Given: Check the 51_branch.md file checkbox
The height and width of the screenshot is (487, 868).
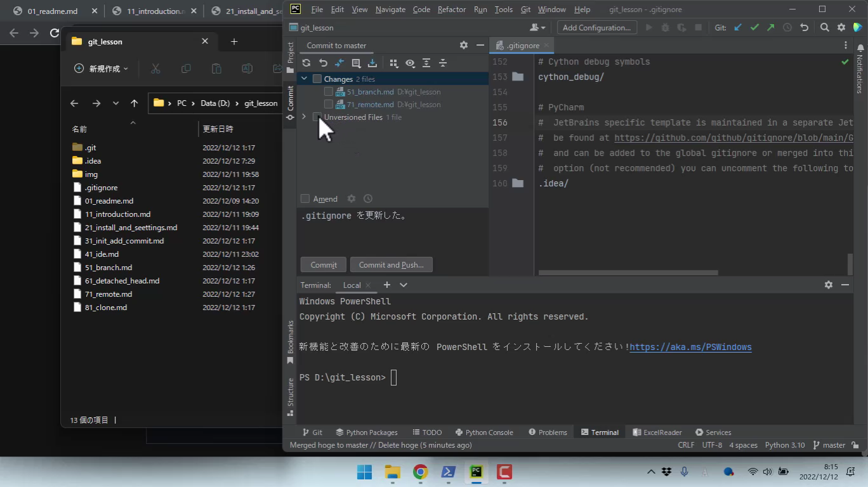Looking at the screenshot, I should 329,92.
